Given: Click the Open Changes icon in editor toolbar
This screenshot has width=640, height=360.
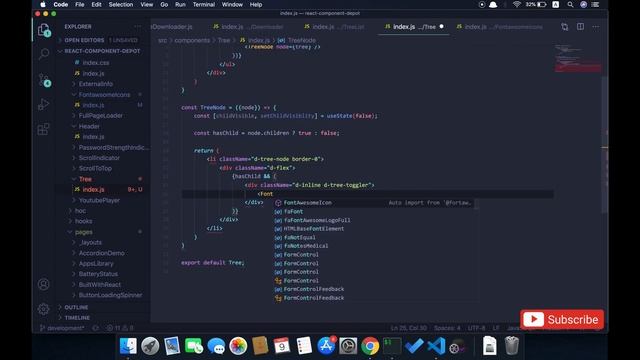Looking at the screenshot, I should coord(564,27).
